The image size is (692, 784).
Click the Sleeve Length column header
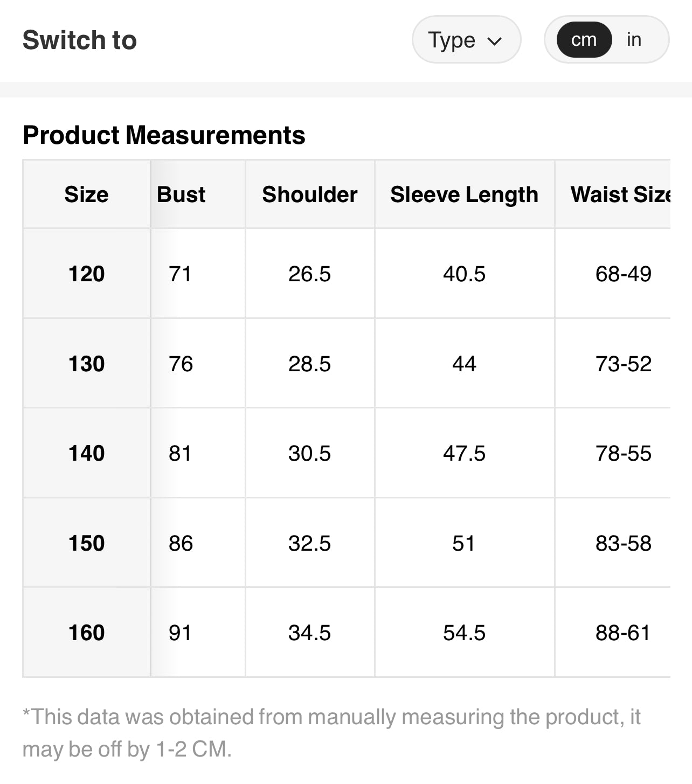tap(464, 195)
